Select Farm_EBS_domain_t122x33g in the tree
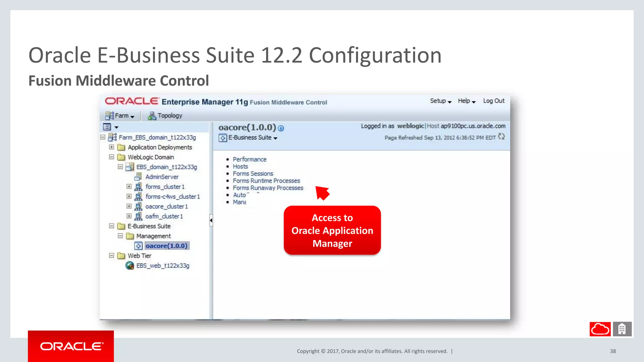This screenshot has width=644, height=362. tap(157, 137)
